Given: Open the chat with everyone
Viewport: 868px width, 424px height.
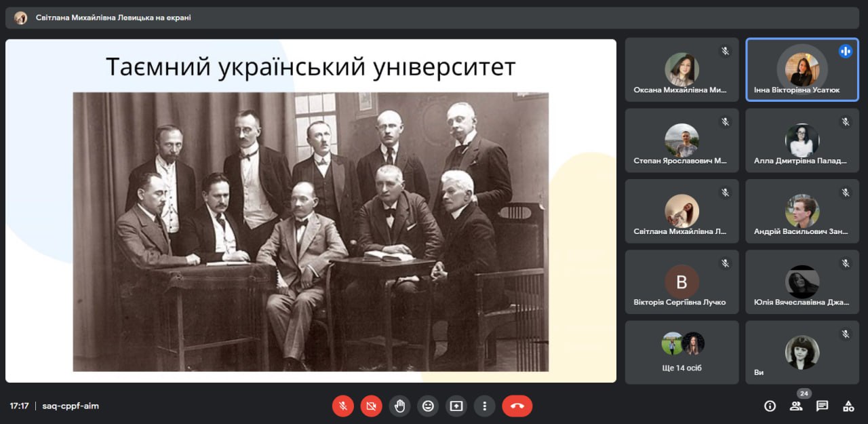Looking at the screenshot, I should (822, 406).
